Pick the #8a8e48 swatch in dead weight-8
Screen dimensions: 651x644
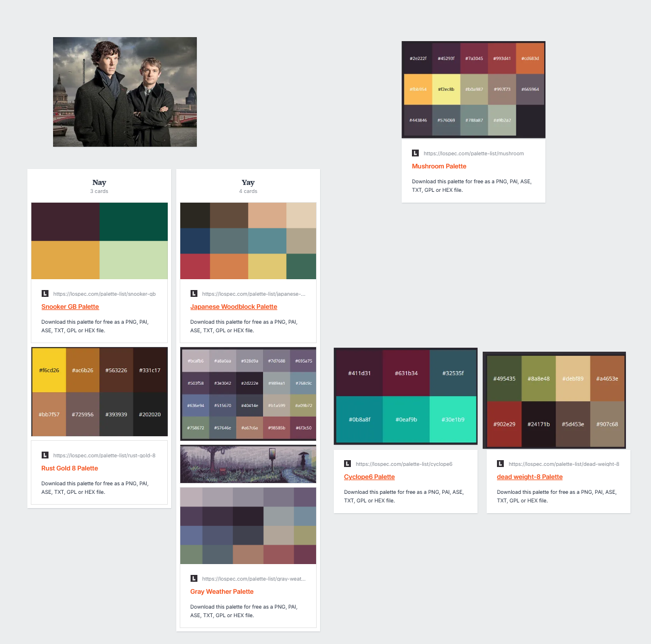539,379
